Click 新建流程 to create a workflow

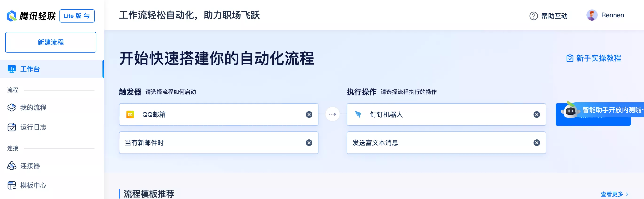51,42
